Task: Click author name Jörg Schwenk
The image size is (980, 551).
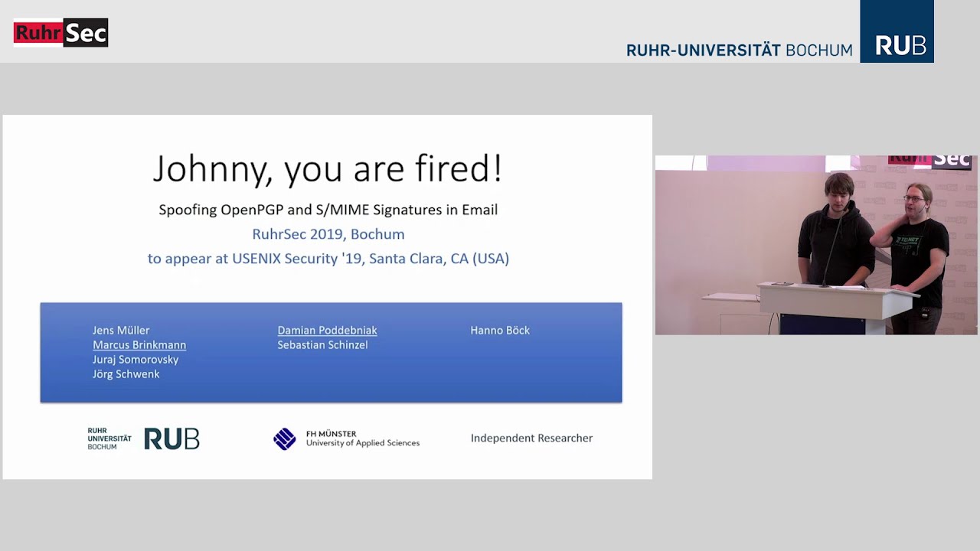Action: point(126,374)
